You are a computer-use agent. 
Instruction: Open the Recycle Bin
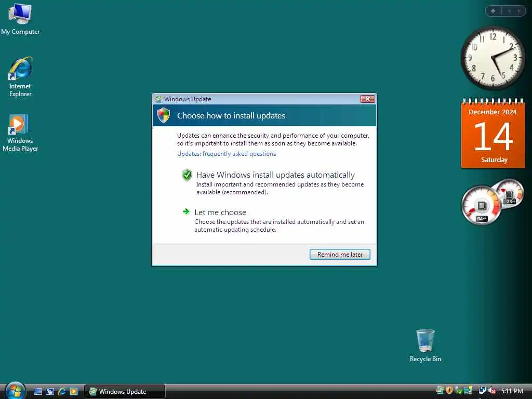coord(425,345)
